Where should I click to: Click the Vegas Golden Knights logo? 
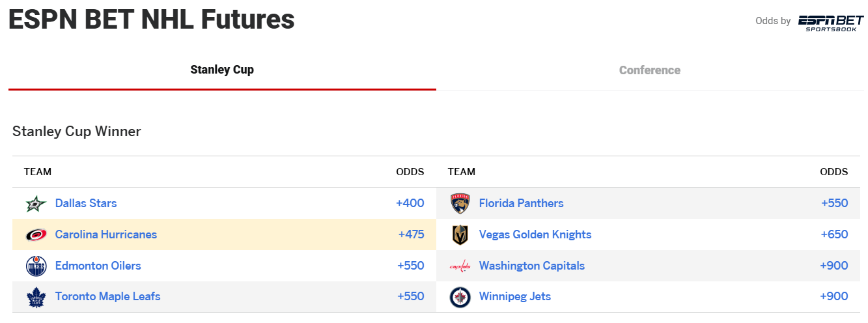click(x=460, y=235)
